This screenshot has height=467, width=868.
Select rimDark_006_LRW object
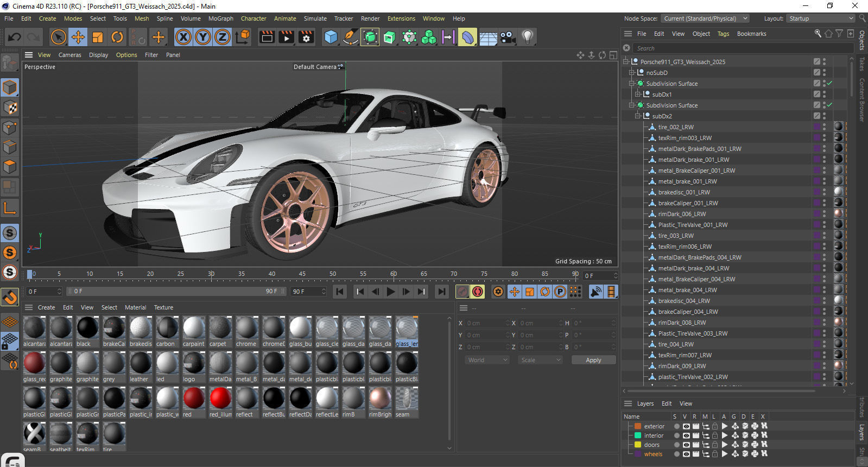point(682,214)
